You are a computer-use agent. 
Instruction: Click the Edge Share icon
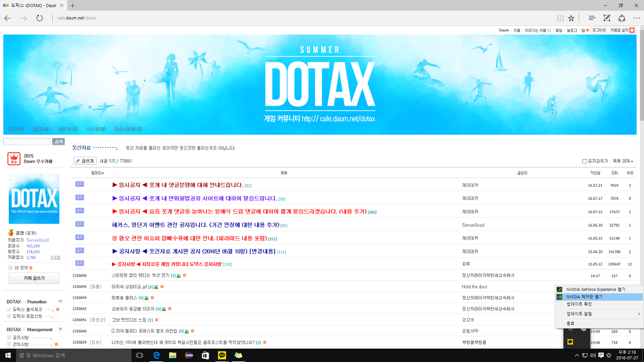tap(622, 18)
